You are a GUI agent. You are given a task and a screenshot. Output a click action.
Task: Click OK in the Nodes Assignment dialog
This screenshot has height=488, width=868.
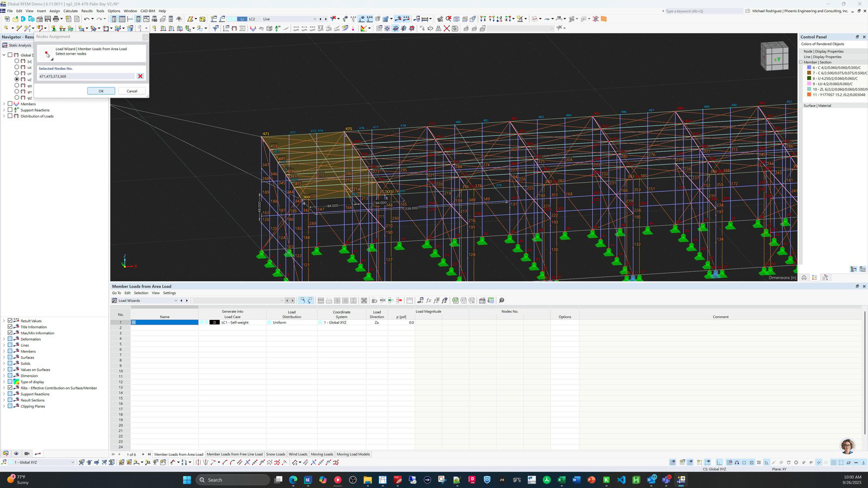[x=101, y=91]
